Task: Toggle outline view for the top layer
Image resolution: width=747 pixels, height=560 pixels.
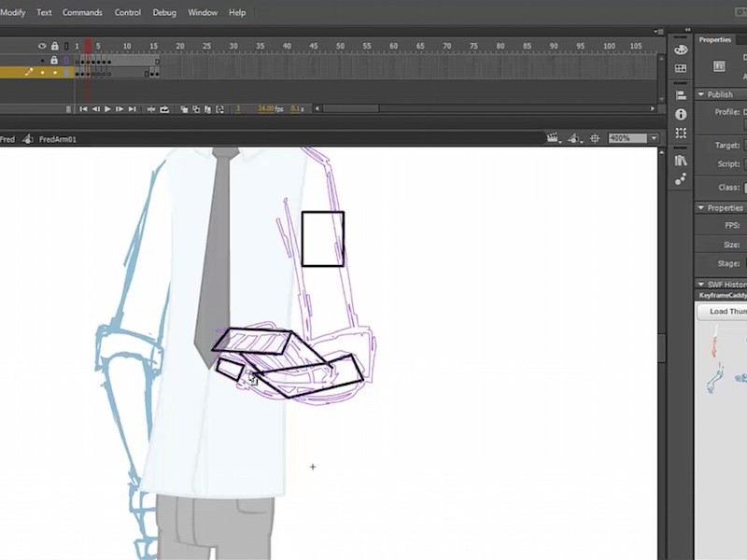Action: pyautogui.click(x=66, y=60)
